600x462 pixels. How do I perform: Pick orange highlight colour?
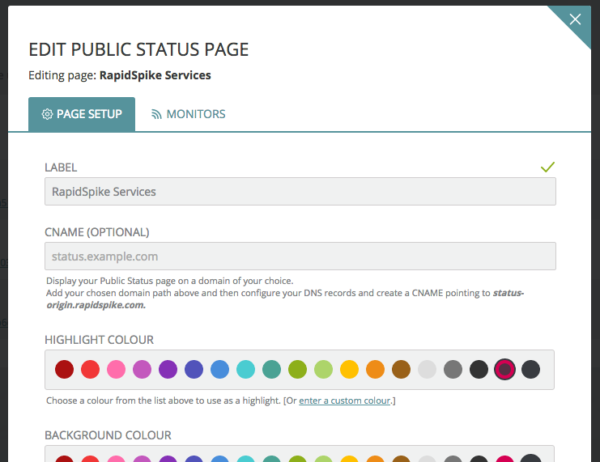[375, 369]
